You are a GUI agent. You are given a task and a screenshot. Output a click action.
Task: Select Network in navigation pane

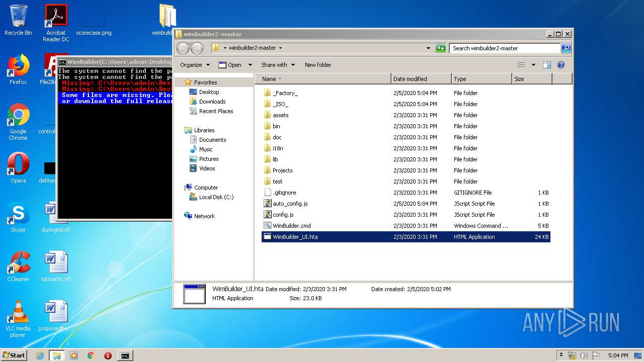(x=204, y=216)
